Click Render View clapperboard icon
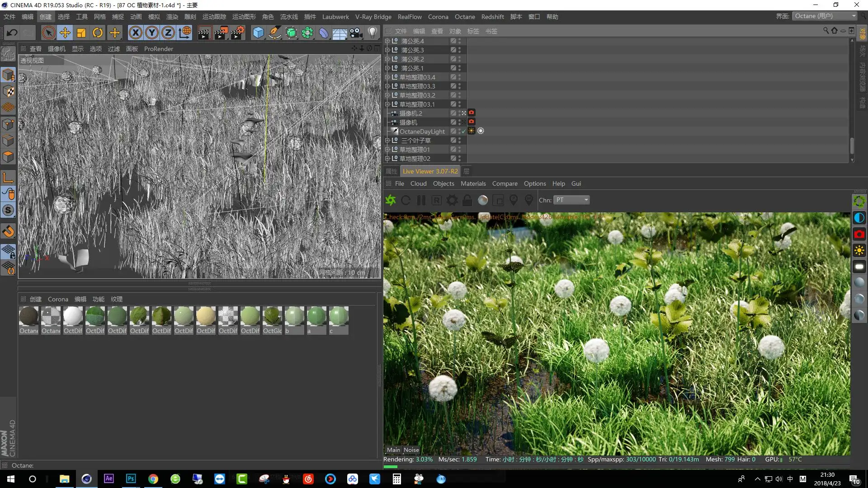868x488 pixels. pyautogui.click(x=204, y=33)
